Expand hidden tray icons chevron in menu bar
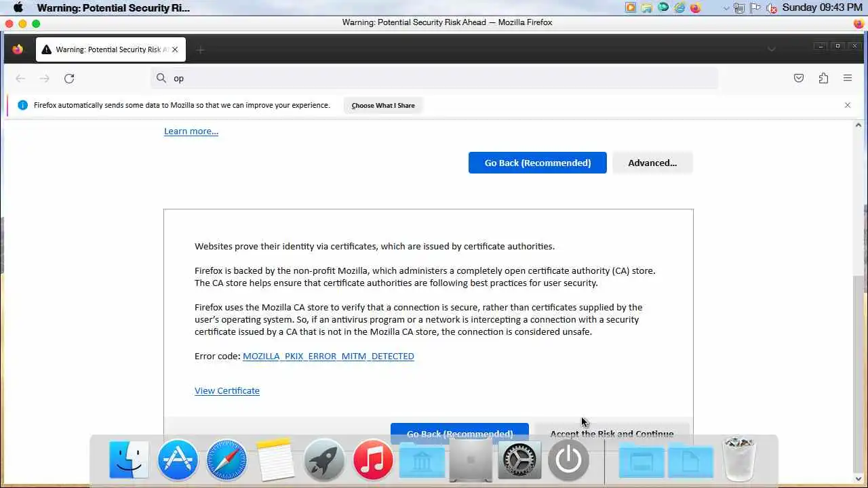The height and width of the screenshot is (488, 868). [726, 8]
